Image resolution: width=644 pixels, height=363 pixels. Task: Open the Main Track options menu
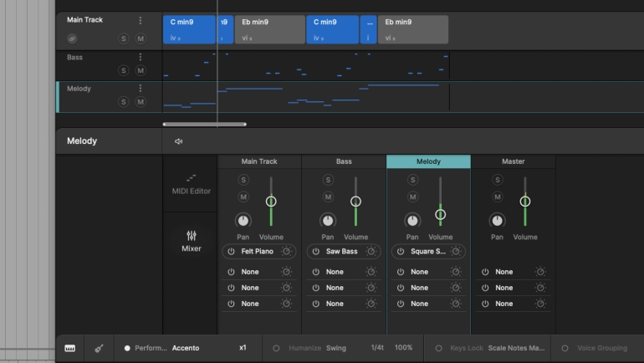pyautogui.click(x=141, y=20)
